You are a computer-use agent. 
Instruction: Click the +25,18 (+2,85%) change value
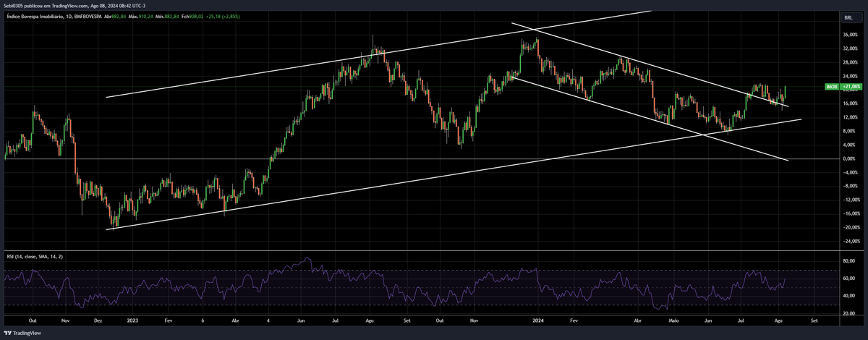[x=221, y=16]
